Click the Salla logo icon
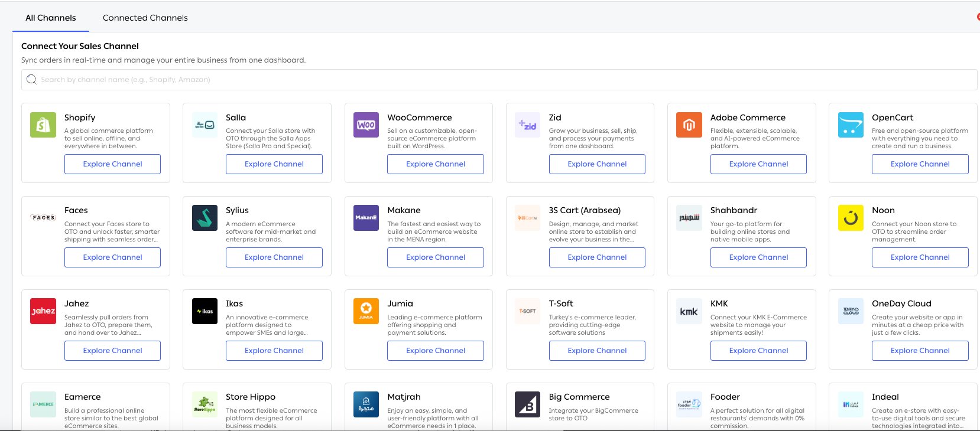The width and height of the screenshot is (980, 431). [x=205, y=125]
